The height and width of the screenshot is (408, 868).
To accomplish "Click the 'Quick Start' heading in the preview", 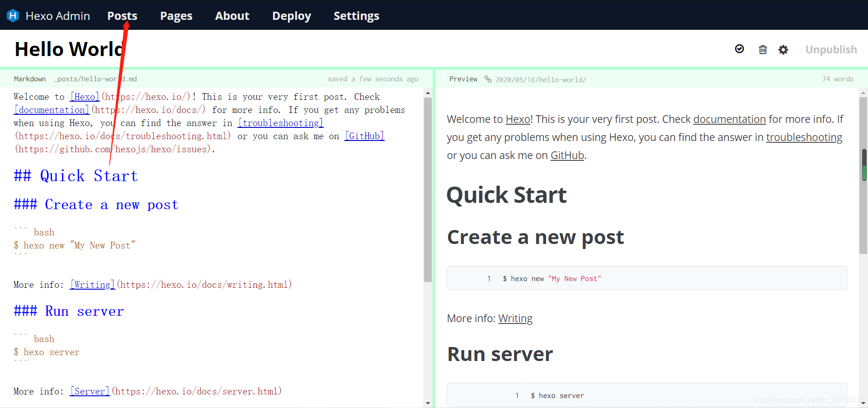I will [506, 195].
